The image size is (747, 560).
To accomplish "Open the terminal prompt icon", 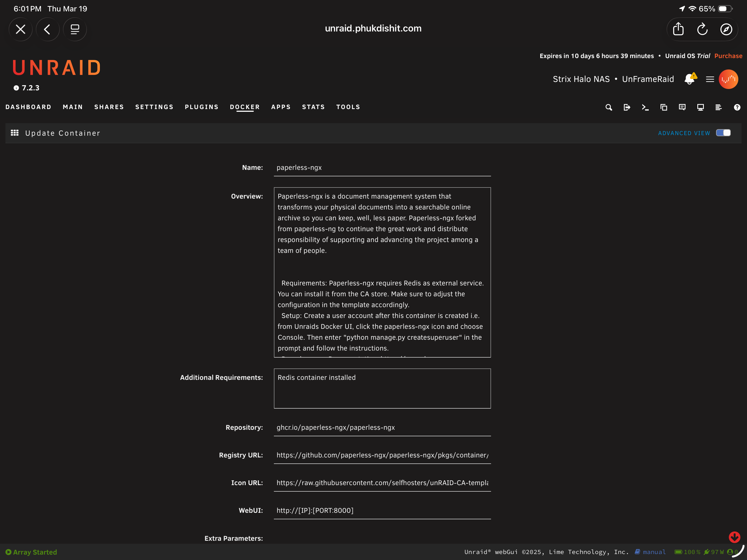I will (x=645, y=107).
